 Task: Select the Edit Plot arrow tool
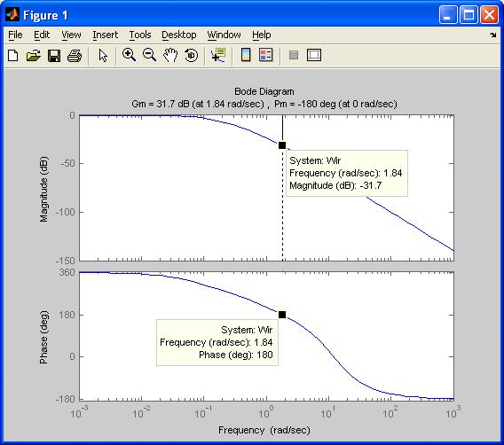(x=103, y=56)
